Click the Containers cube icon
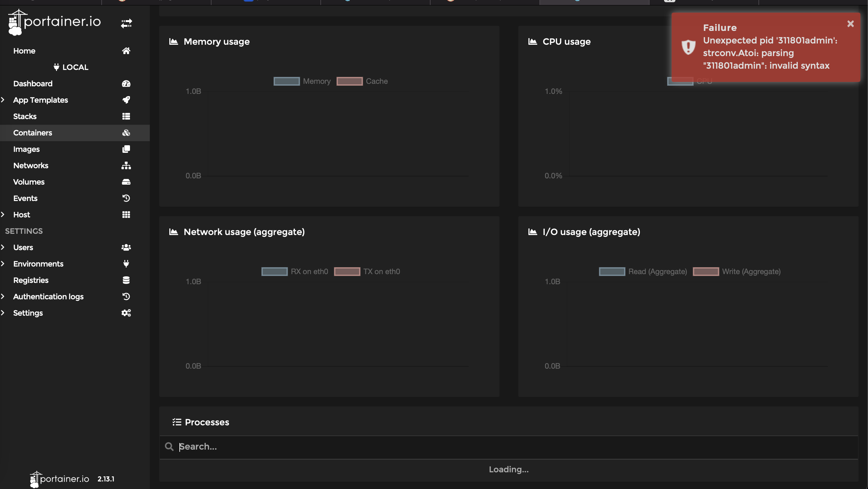868x489 pixels. (x=126, y=133)
